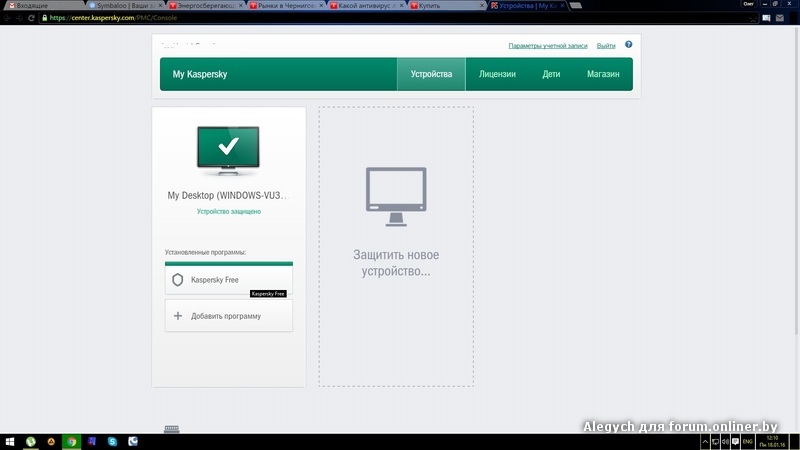
Task: Open the Kaspersky Free program entry
Action: pos(229,280)
